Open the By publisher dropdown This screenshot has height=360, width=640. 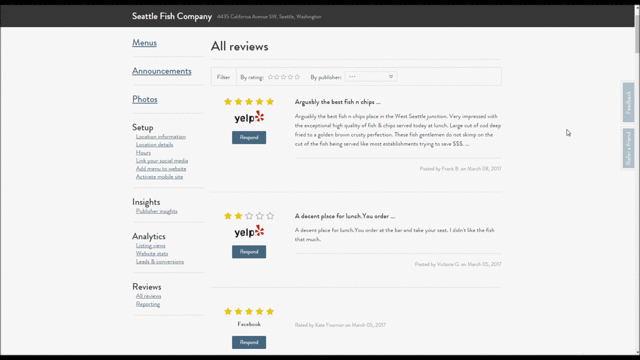tap(371, 76)
